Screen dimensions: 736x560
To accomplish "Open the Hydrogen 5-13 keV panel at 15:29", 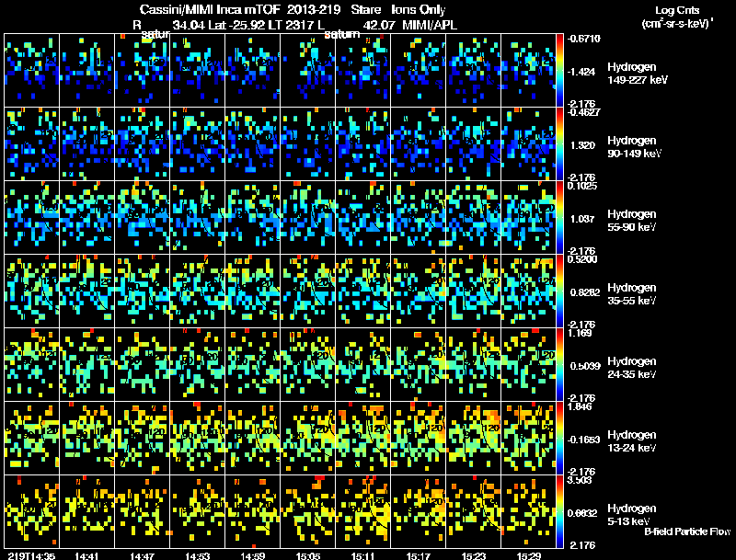I will click(529, 511).
